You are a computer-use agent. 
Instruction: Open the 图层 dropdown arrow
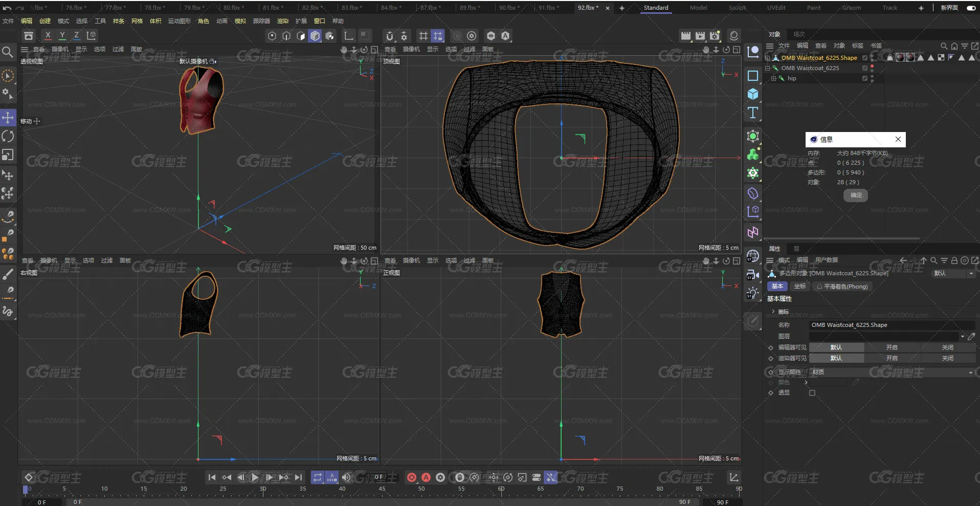click(962, 336)
